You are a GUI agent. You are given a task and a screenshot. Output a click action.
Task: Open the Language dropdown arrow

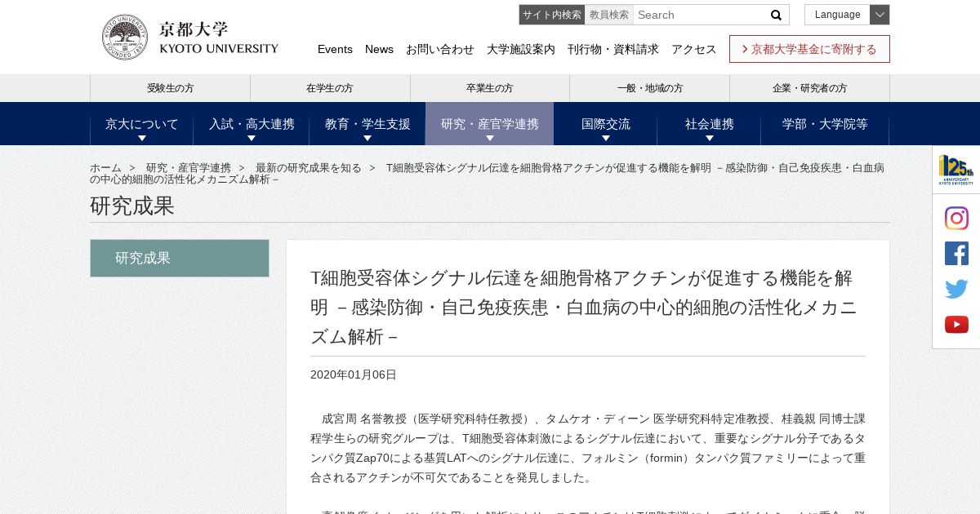[880, 15]
